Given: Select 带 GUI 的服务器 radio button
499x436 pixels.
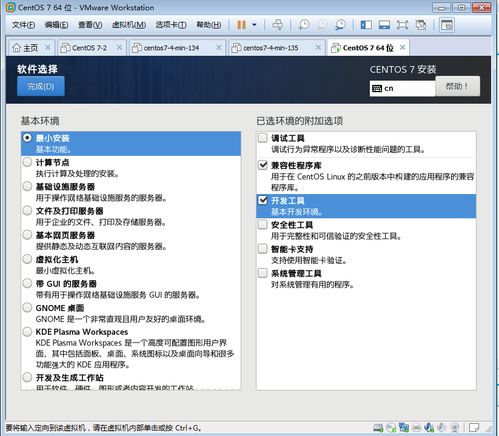Looking at the screenshot, I should pyautogui.click(x=27, y=283).
